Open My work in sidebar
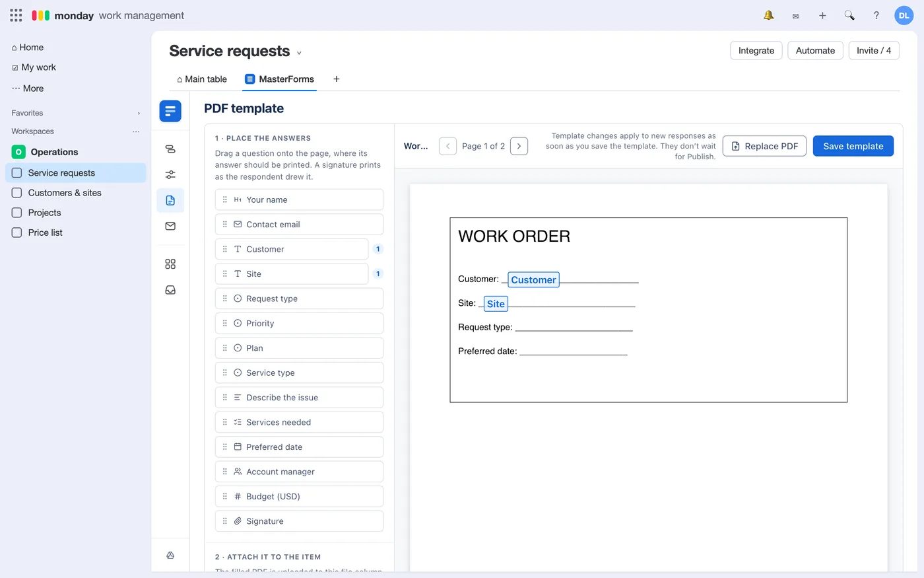The height and width of the screenshot is (578, 924). pos(34,67)
